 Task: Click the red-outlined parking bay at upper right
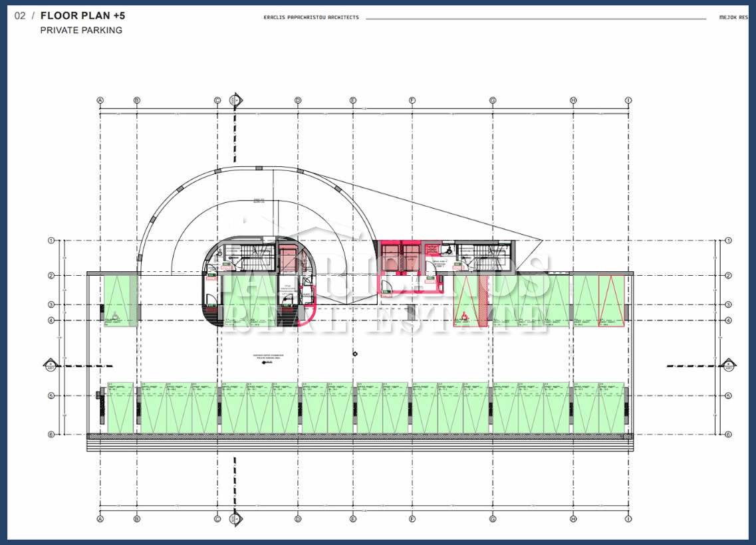tap(611, 300)
